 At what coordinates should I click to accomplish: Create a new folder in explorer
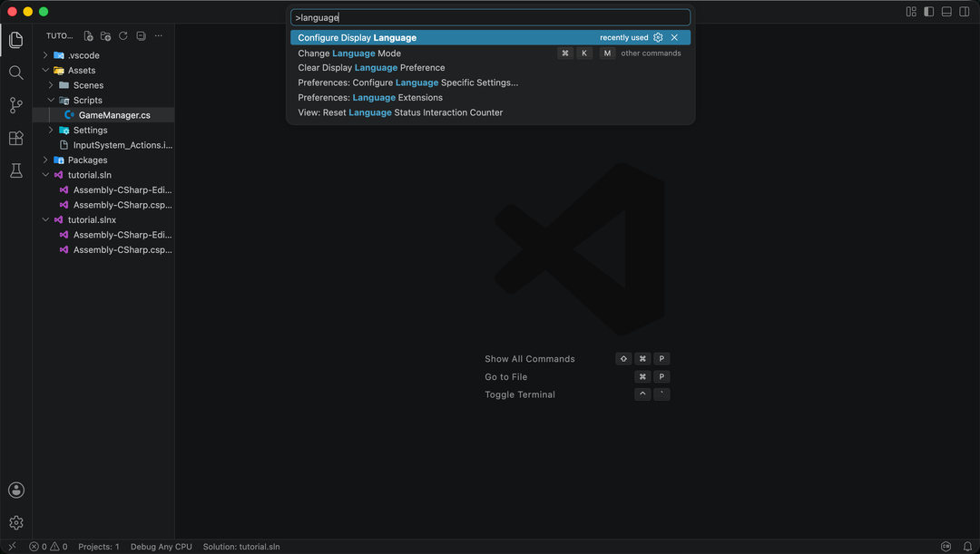(x=105, y=35)
